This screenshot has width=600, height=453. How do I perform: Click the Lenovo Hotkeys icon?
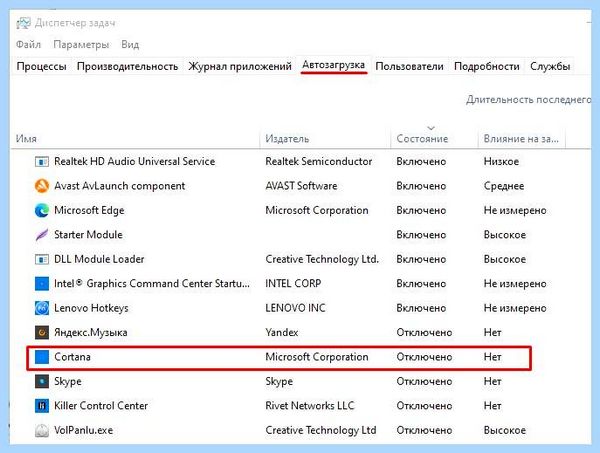tap(42, 308)
